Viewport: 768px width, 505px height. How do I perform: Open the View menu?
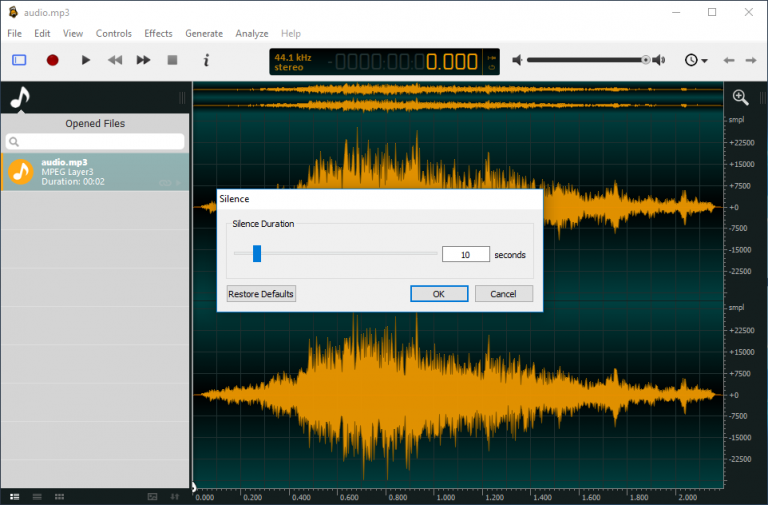click(72, 33)
